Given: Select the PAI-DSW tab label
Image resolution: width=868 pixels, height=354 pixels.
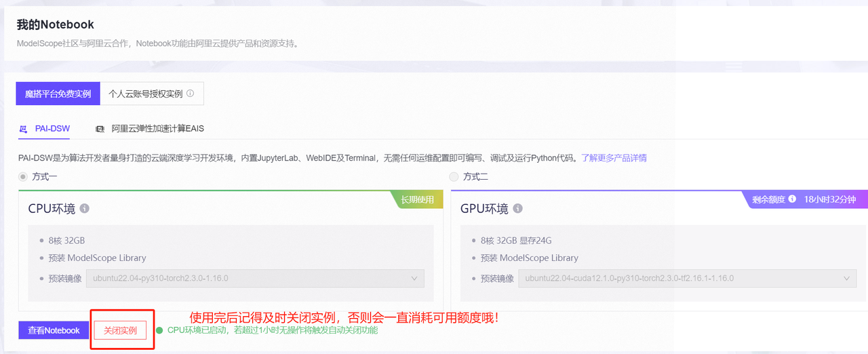Looking at the screenshot, I should click(52, 128).
